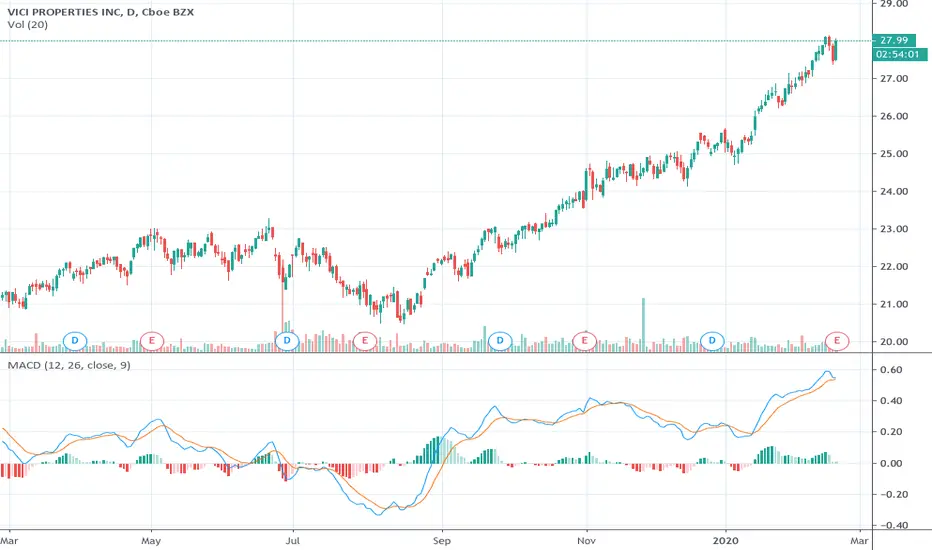Click the MACD (12, 26, close, 9) label
Viewport: 932px width, 550px height.
(x=69, y=365)
